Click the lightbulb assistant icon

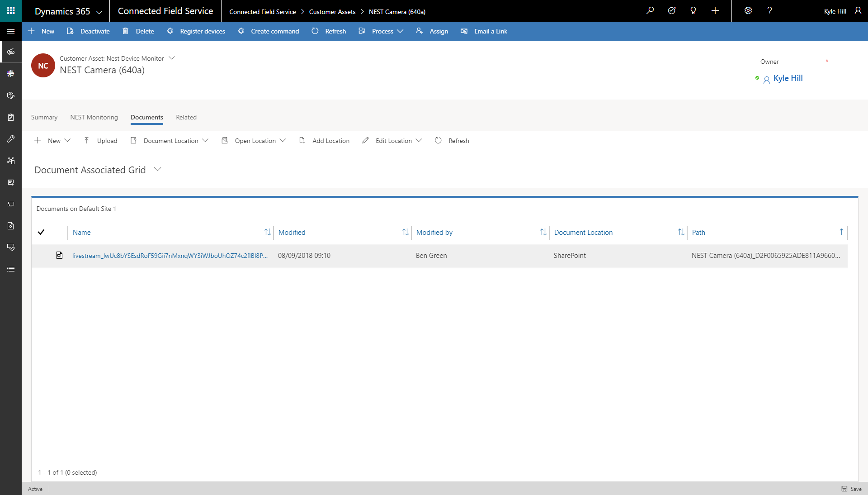tap(693, 11)
